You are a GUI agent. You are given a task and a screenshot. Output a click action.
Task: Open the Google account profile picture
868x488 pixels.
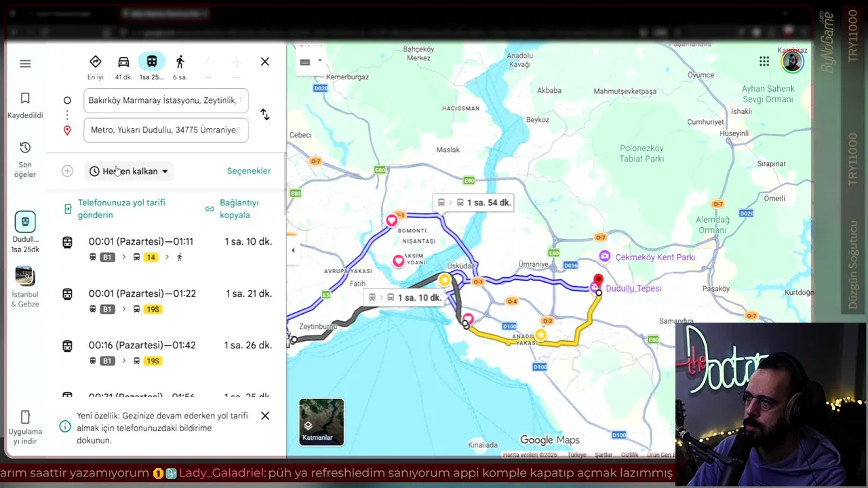pyautogui.click(x=792, y=62)
